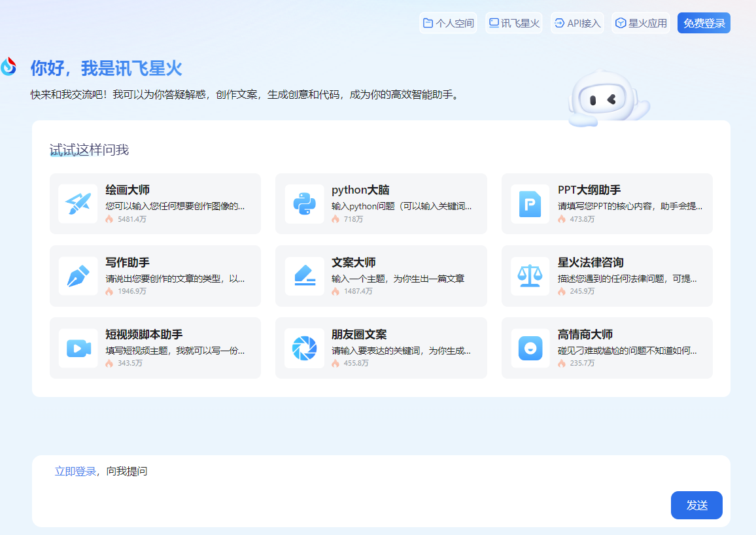This screenshot has width=756, height=535.
Task: Click the 绘画大师 paintbrush icon
Action: point(78,204)
